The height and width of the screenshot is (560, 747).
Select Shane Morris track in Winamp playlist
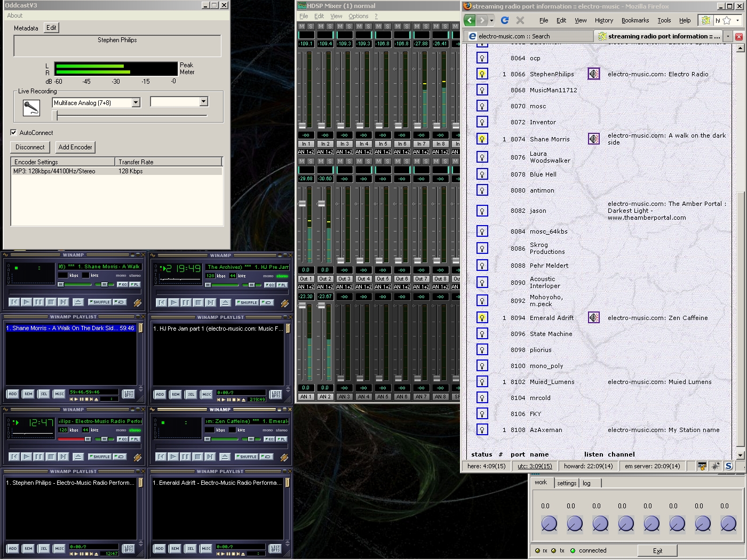click(70, 328)
